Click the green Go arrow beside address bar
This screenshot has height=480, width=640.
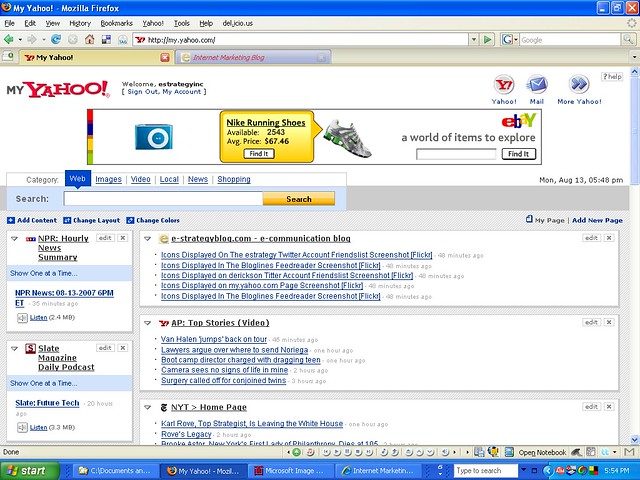487,40
